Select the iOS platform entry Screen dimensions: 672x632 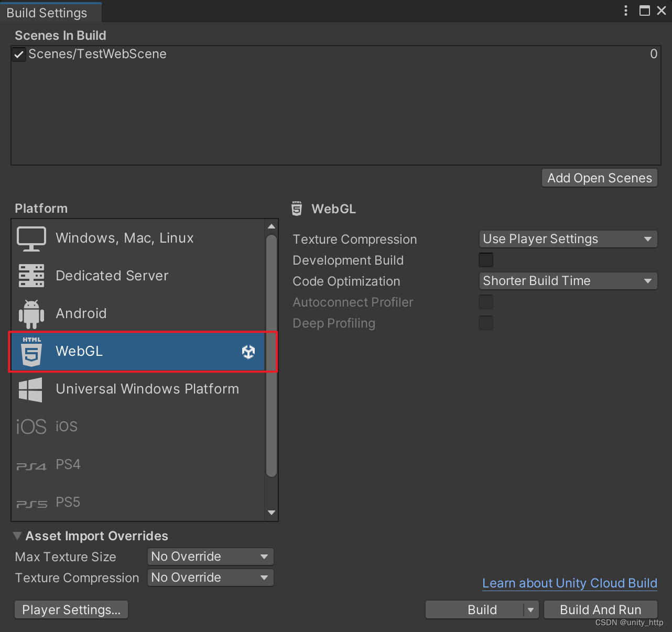click(138, 427)
